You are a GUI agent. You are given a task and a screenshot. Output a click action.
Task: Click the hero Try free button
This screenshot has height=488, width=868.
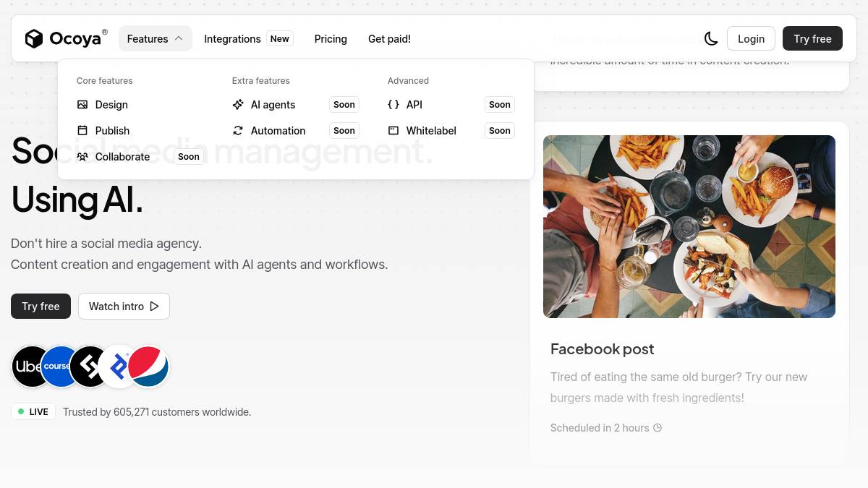[41, 306]
